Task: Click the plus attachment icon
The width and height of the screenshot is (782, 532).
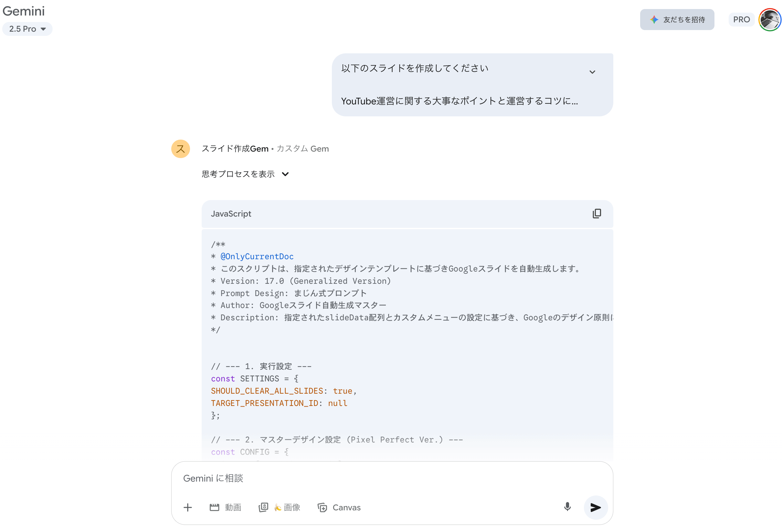Action: click(x=188, y=507)
